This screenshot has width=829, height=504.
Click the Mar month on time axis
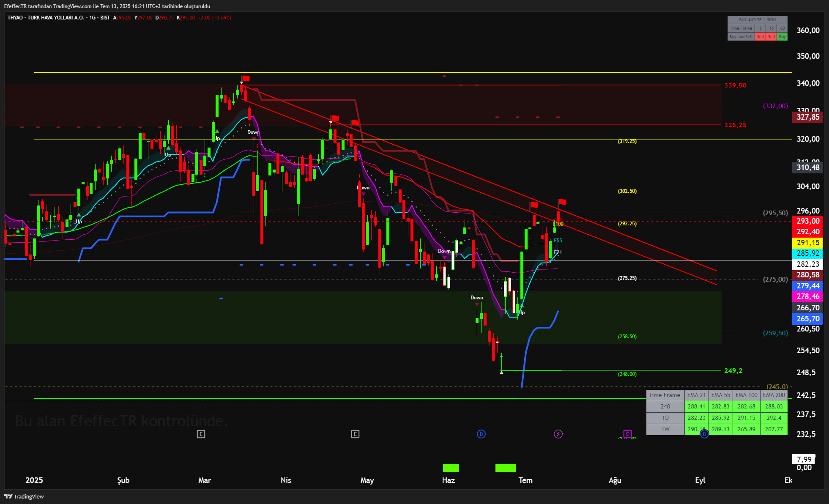205,480
